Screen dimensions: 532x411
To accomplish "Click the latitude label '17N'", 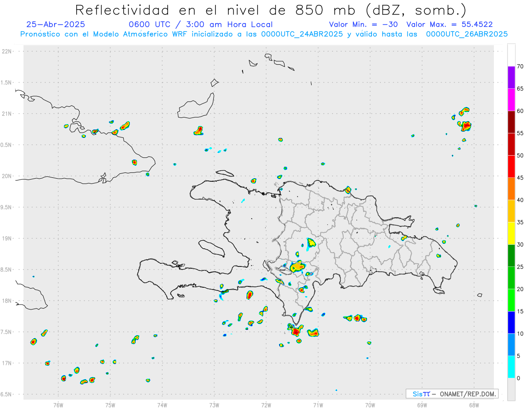I will (8, 363).
